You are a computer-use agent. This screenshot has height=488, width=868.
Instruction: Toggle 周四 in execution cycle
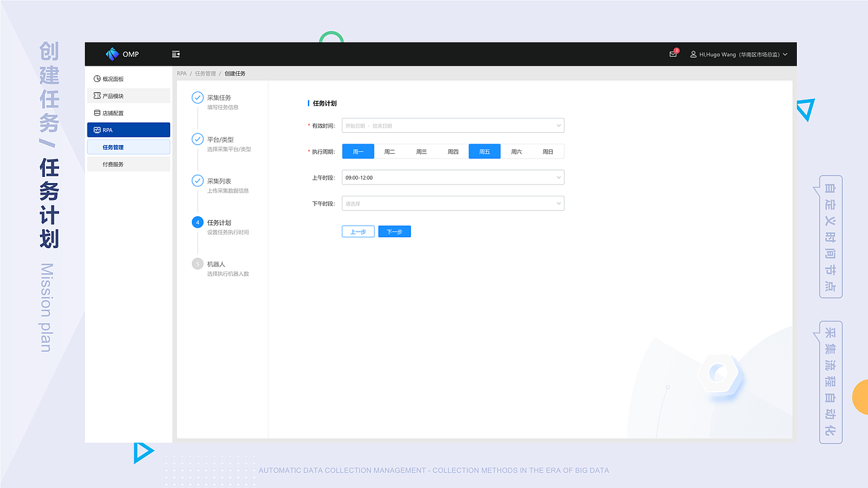coord(453,152)
